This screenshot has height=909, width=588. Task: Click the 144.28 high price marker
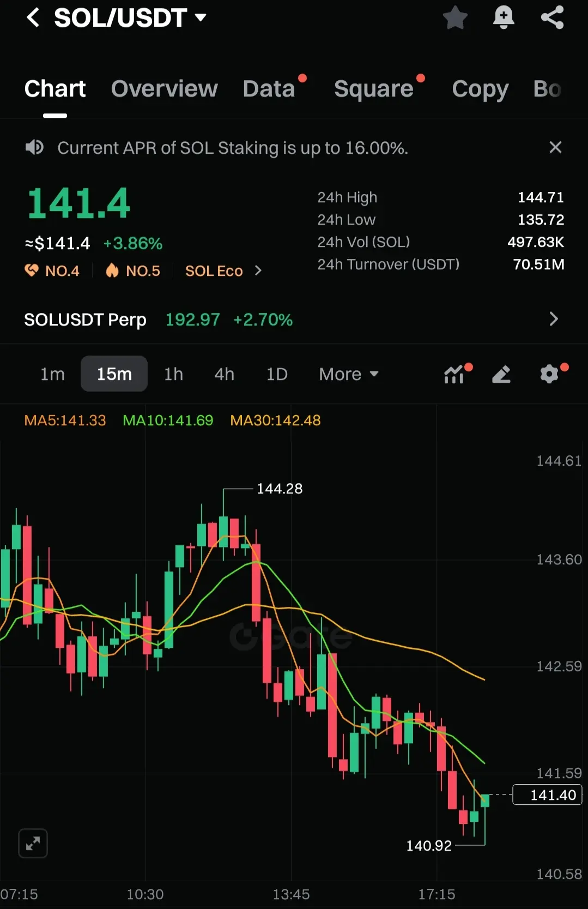tap(280, 489)
